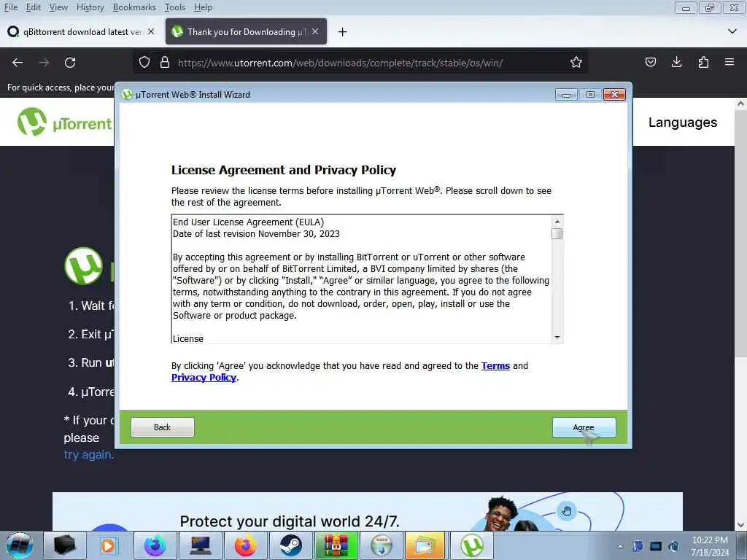Image resolution: width=747 pixels, height=560 pixels.
Task: Show hidden system tray icons
Action: (x=620, y=546)
